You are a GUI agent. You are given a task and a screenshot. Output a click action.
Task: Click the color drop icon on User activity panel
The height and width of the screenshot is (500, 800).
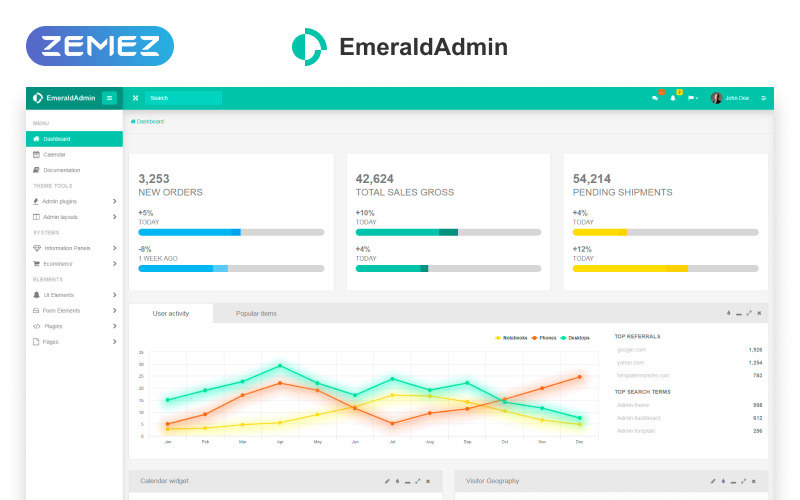(729, 313)
